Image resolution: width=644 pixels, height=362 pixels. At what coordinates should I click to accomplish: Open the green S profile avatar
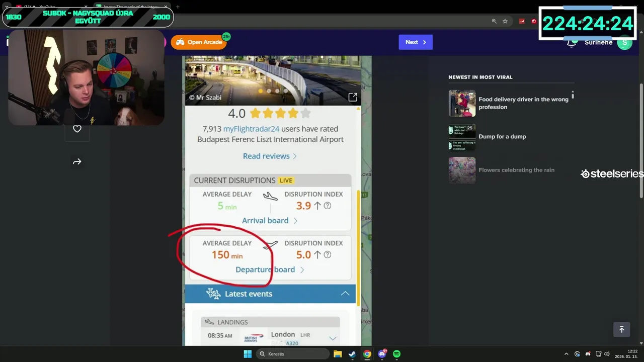(x=624, y=43)
